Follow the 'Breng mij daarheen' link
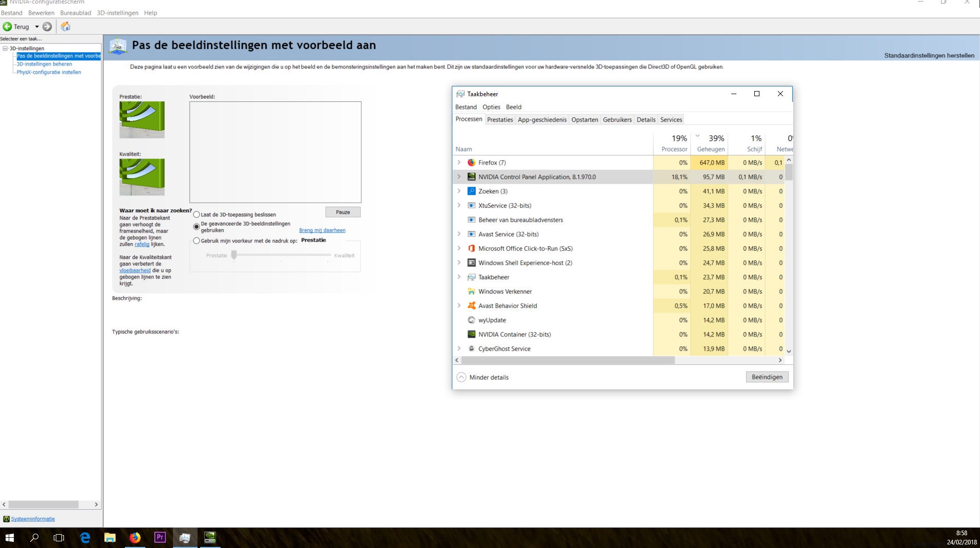 pos(322,230)
